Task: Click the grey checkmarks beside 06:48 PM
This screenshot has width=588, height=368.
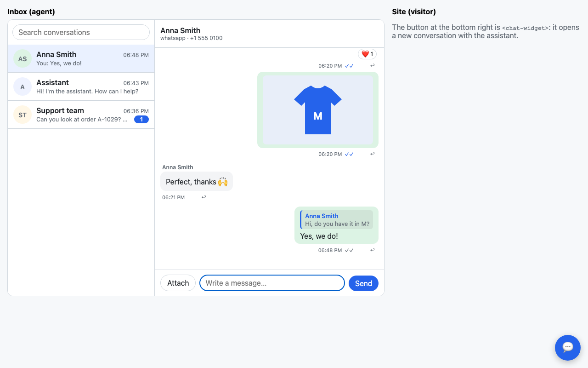Action: tap(349, 250)
